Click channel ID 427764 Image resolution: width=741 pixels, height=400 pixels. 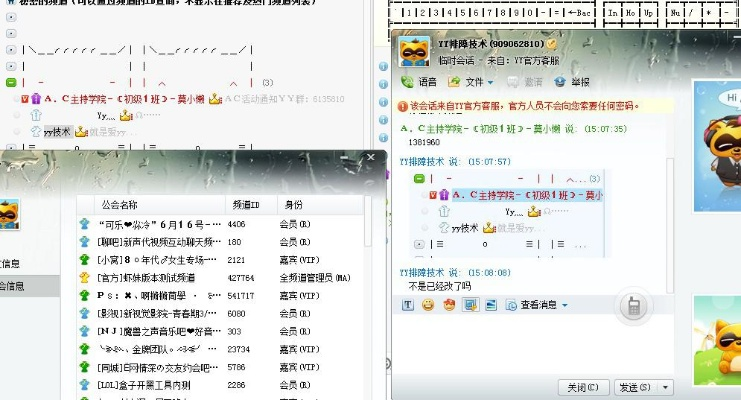pyautogui.click(x=241, y=278)
